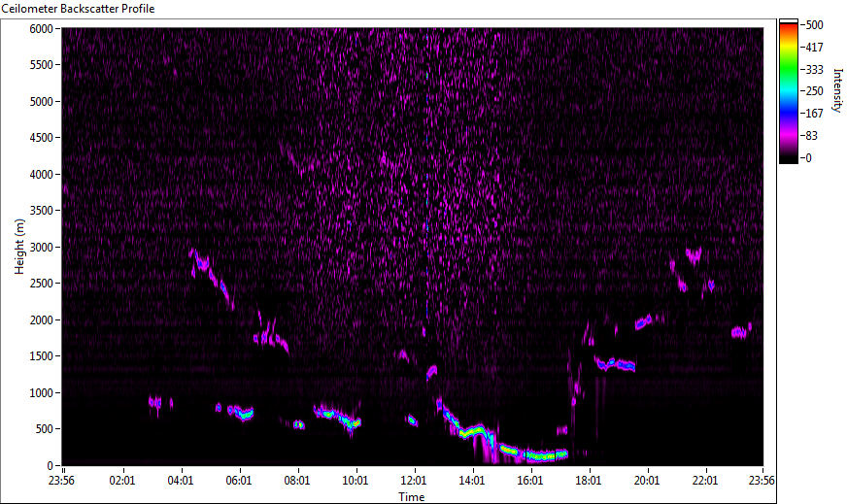Click the 04:01 time axis label

(181, 481)
